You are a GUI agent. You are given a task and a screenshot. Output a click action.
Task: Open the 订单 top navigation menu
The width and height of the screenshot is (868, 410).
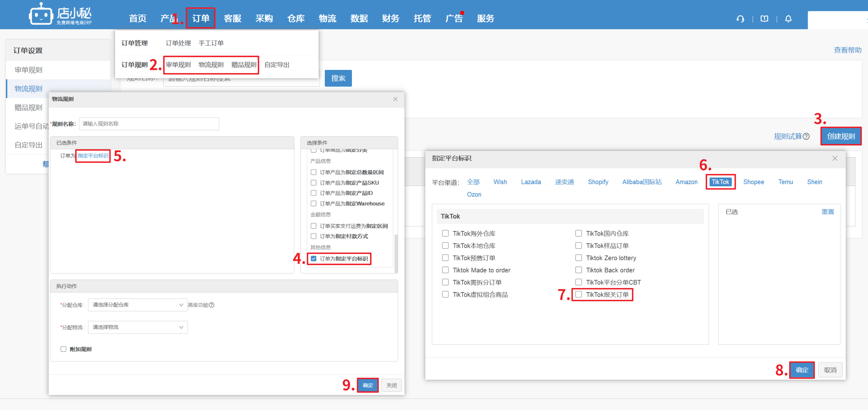tap(201, 18)
